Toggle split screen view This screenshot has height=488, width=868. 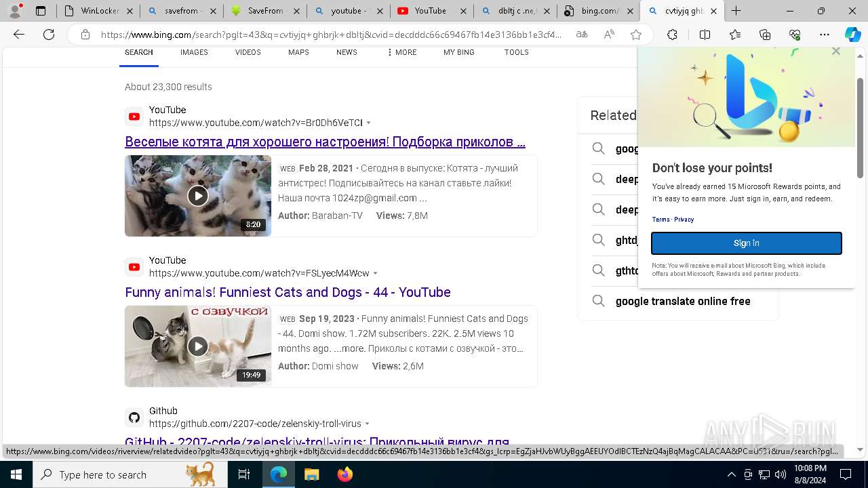(x=705, y=35)
